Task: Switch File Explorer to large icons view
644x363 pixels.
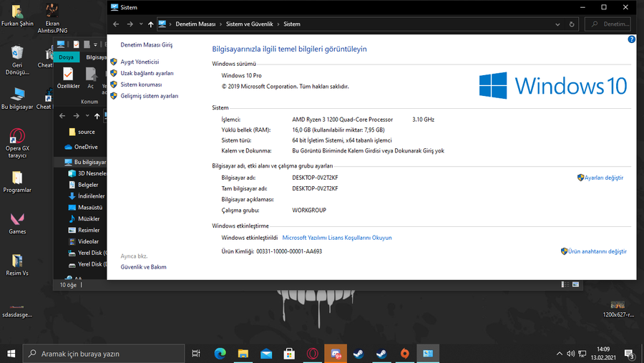Action: point(575,284)
